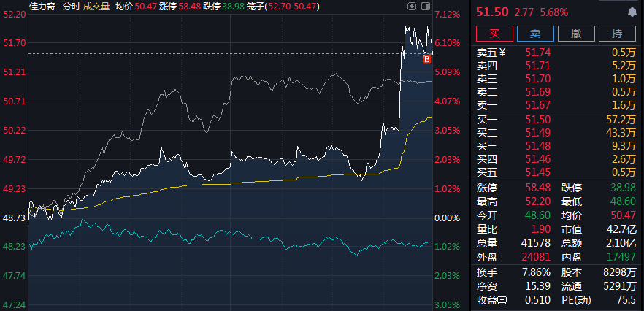Click the ¥ symbol beside 卖五
Screen dimensions: 644x311
point(502,52)
